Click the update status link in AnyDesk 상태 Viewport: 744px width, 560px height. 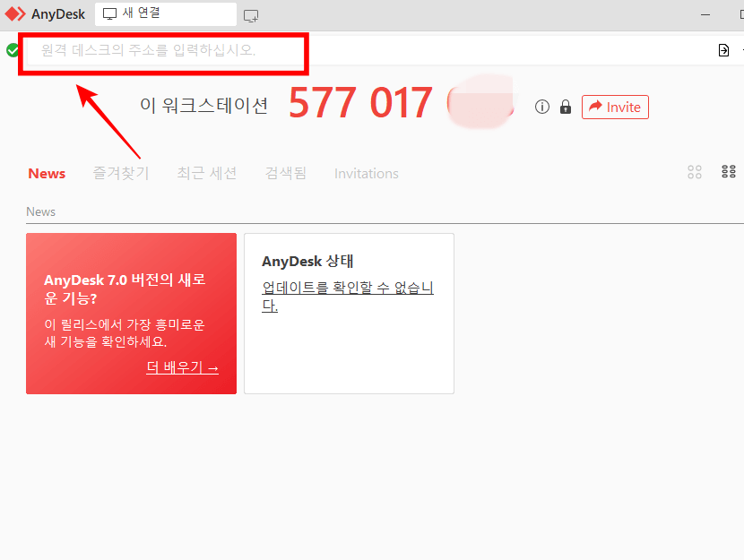click(x=346, y=288)
